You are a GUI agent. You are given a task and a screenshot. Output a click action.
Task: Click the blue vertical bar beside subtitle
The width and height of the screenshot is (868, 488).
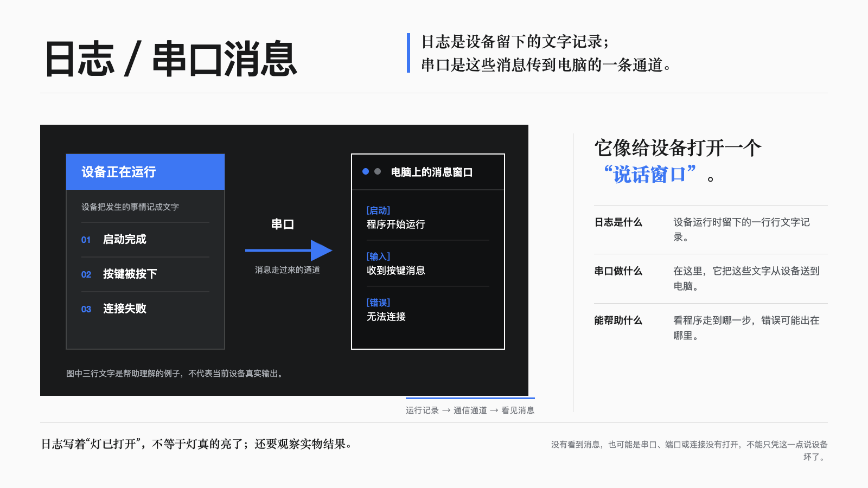click(409, 53)
